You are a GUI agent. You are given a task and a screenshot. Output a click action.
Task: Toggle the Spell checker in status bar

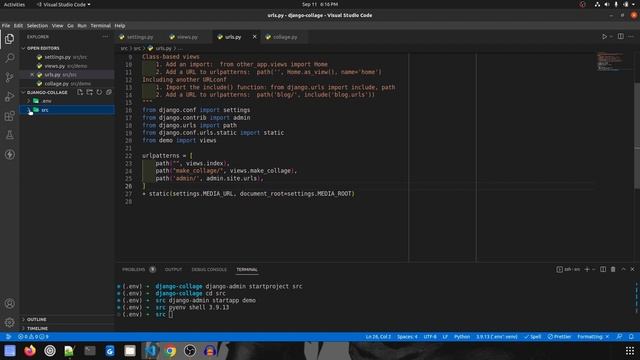(533, 337)
